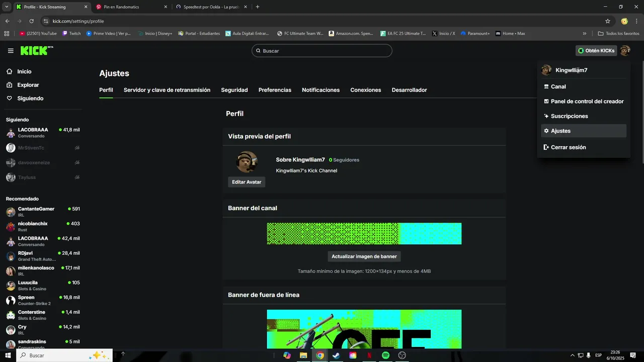Open Panel de control del creador
Viewport: 644px width, 362px height.
click(x=584, y=101)
